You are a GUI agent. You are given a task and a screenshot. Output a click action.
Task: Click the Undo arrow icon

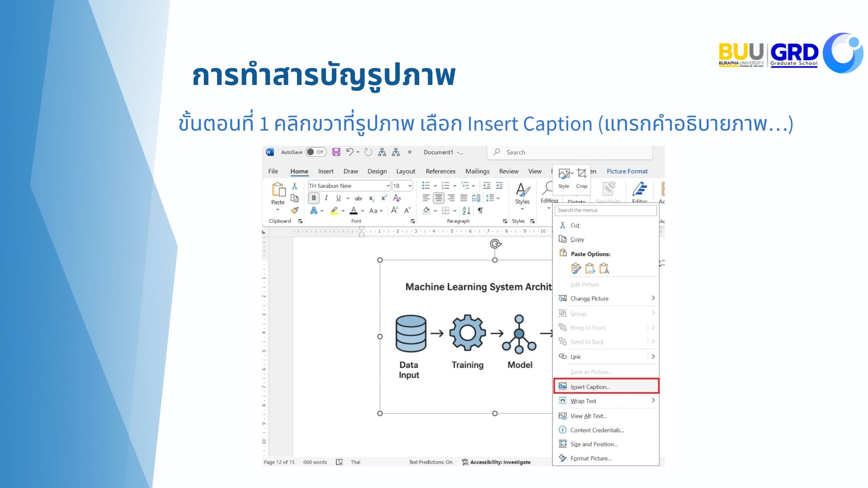(x=349, y=152)
